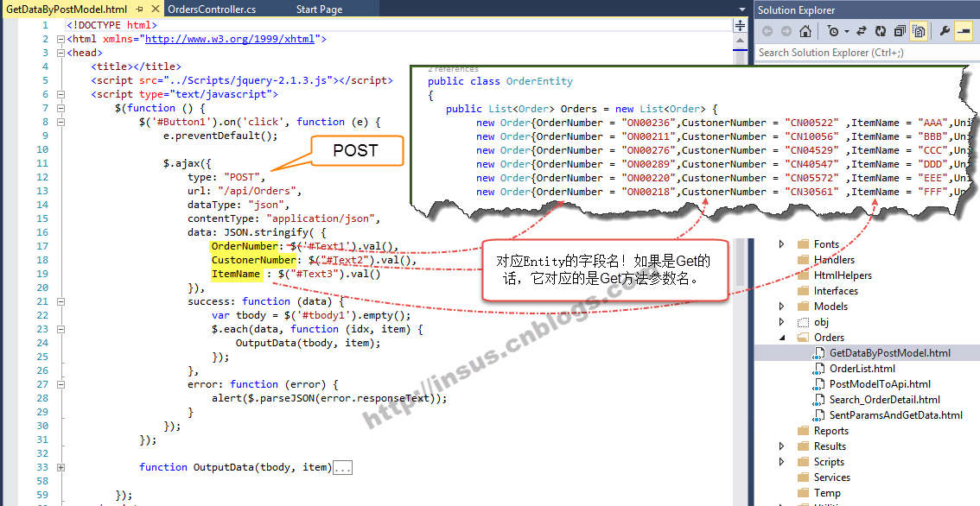Viewport: 980px width, 506px height.
Task: Click the Reports folder icon
Action: point(803,430)
